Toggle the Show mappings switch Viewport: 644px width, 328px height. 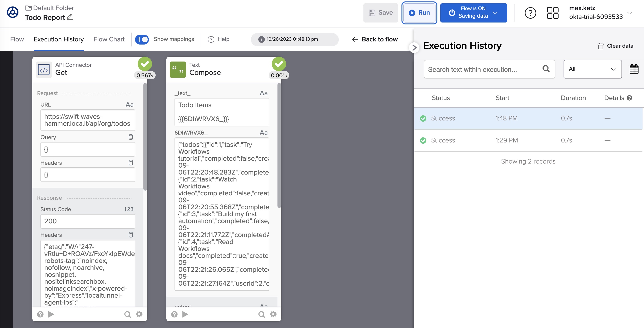(142, 39)
